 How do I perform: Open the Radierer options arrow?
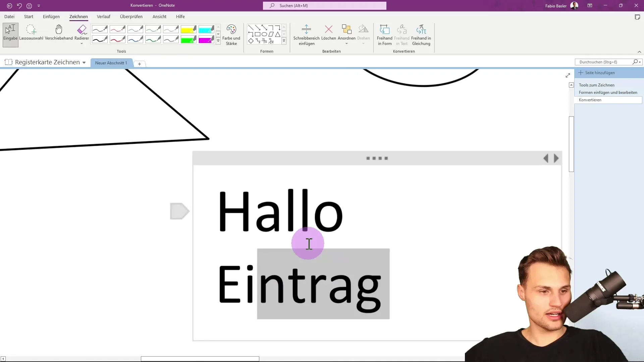82,44
